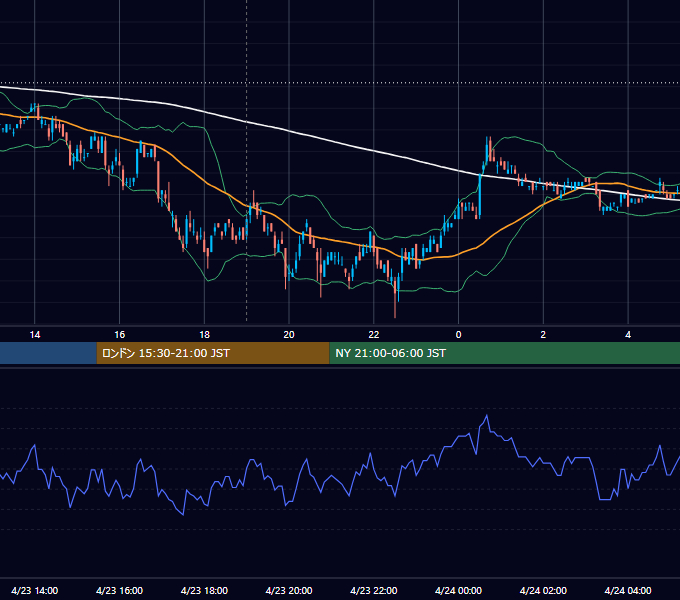Click time axis label 16
This screenshot has height=600, width=680.
click(120, 335)
